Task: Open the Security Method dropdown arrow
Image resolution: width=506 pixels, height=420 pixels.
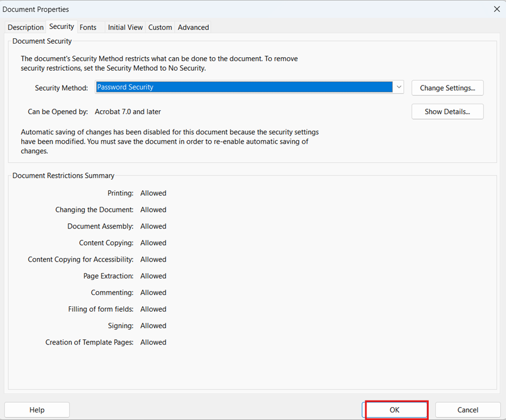Action: 399,87
